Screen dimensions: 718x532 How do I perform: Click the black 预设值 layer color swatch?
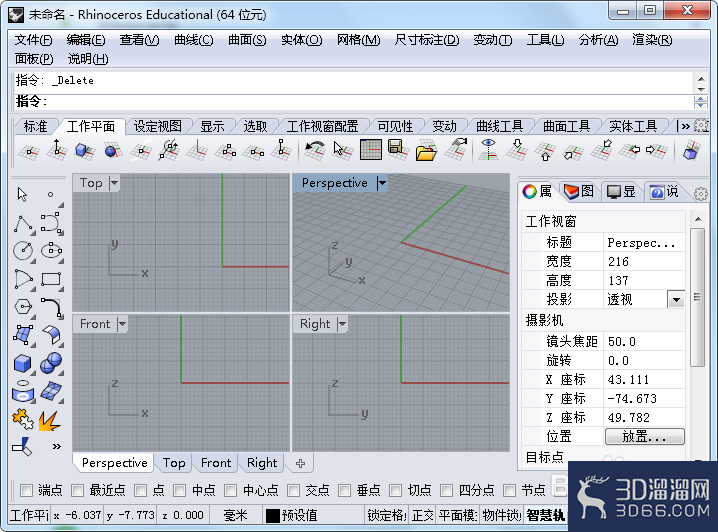(273, 516)
